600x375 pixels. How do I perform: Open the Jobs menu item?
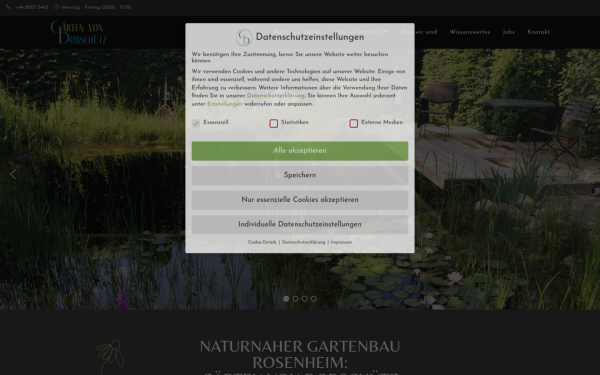tap(509, 32)
